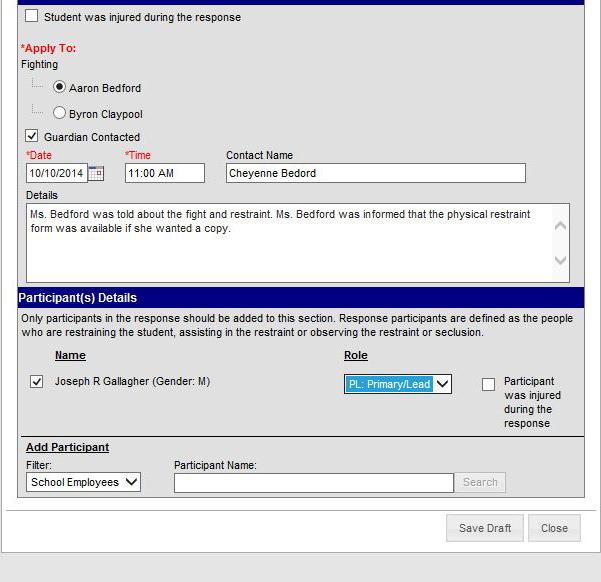Click the Participant(s) Details section header
Viewport: 601px width, 582px height.
coord(301,298)
